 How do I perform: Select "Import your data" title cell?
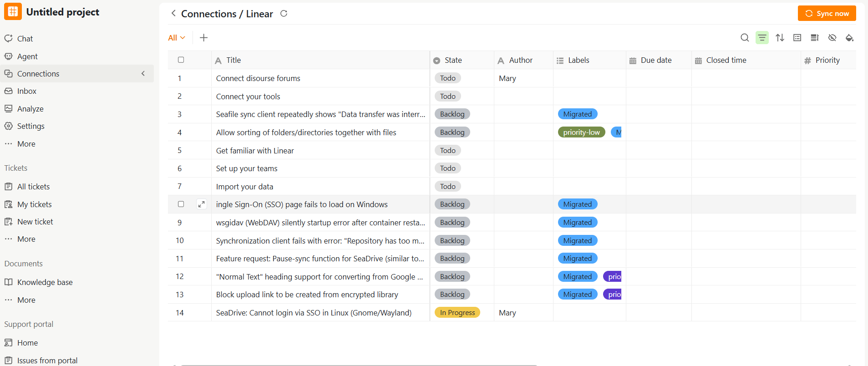pyautogui.click(x=320, y=186)
